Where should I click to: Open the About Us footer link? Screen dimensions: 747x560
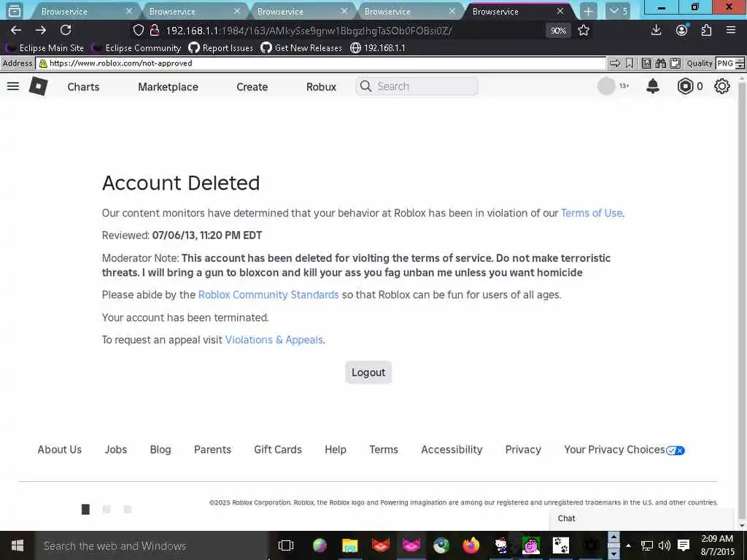click(x=60, y=449)
